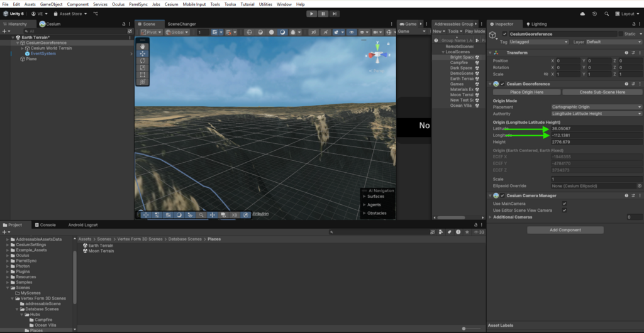The height and width of the screenshot is (333, 644).
Task: Select the Rotate tool in Scene overlay
Action: click(x=143, y=60)
